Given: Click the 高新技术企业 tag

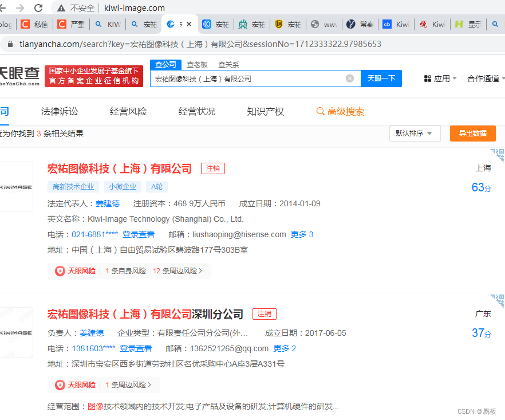Looking at the screenshot, I should coord(73,187).
